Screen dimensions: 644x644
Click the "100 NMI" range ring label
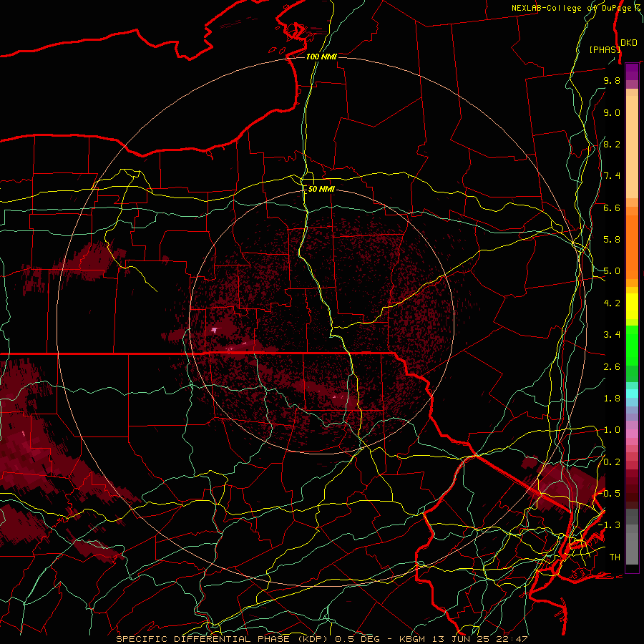click(x=321, y=57)
